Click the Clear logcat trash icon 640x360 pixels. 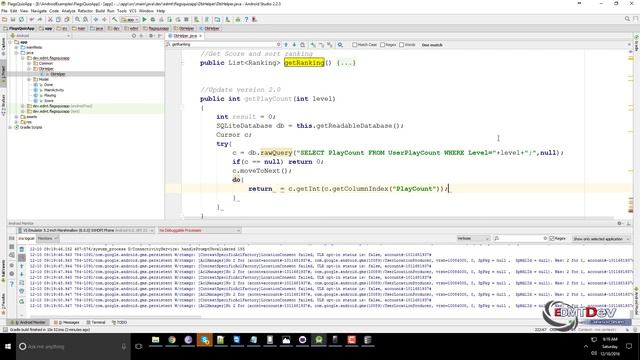pos(22,249)
